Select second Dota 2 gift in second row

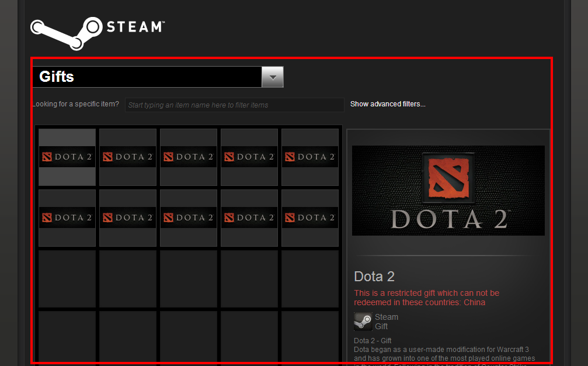click(128, 217)
